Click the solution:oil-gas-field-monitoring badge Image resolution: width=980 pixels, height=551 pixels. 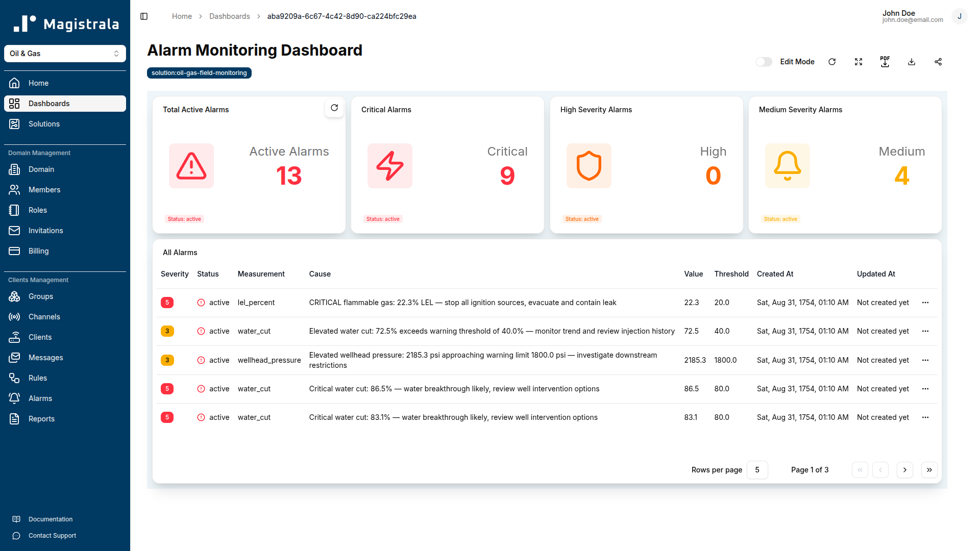[x=199, y=72]
